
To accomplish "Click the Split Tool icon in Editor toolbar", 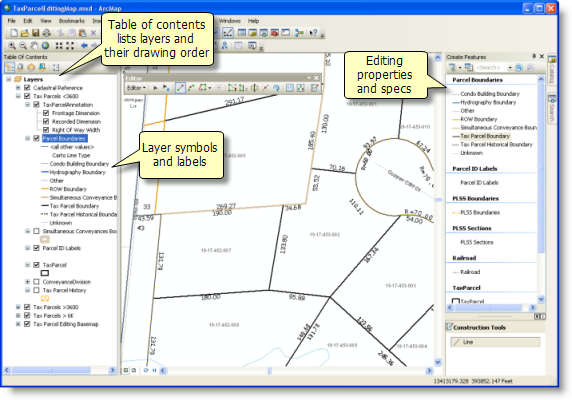I will (x=265, y=88).
